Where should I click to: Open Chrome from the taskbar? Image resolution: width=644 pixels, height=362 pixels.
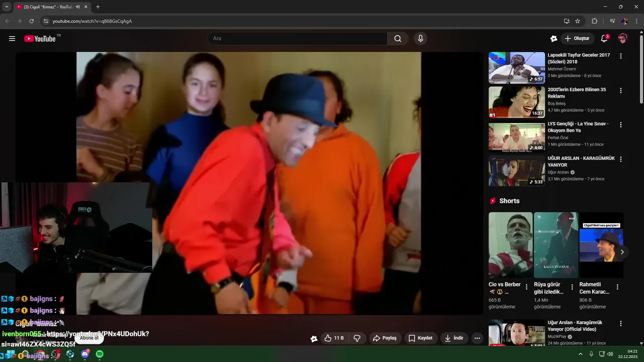point(41,354)
